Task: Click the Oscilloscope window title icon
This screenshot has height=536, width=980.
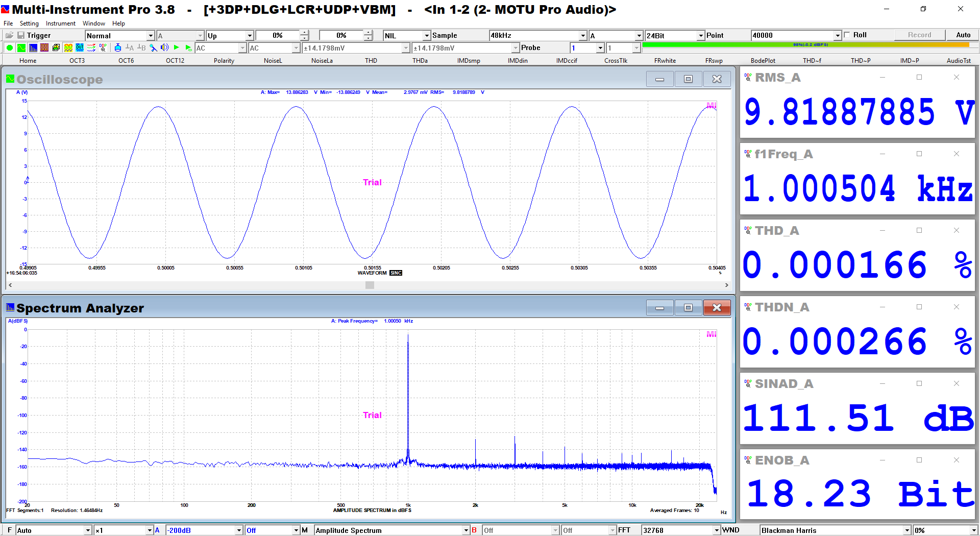Action: (10, 79)
